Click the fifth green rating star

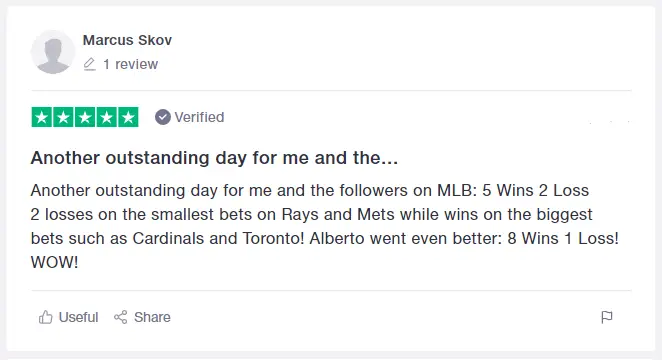(128, 117)
